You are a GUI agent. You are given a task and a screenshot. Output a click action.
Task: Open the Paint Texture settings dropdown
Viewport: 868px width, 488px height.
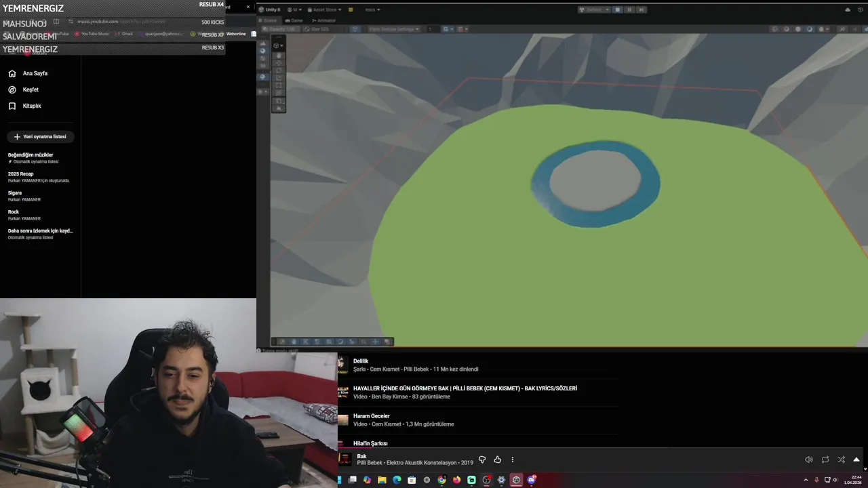[x=394, y=29]
